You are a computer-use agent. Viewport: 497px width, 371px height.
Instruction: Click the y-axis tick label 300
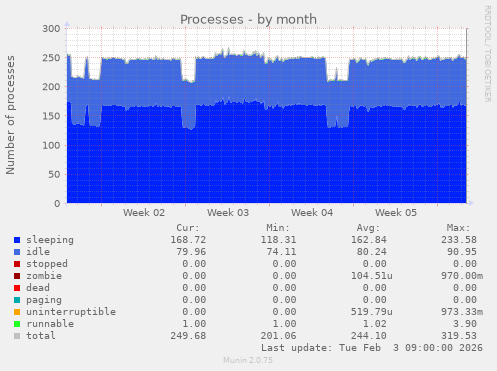pos(51,29)
